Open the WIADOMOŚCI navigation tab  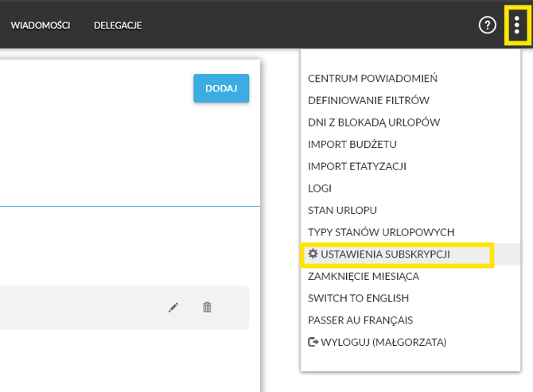41,25
